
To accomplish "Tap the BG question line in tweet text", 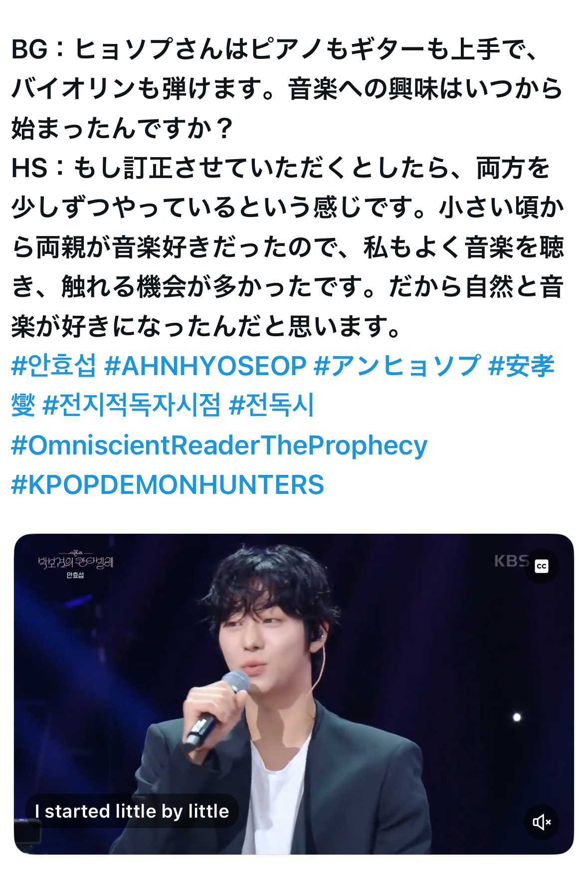I will pos(287,89).
